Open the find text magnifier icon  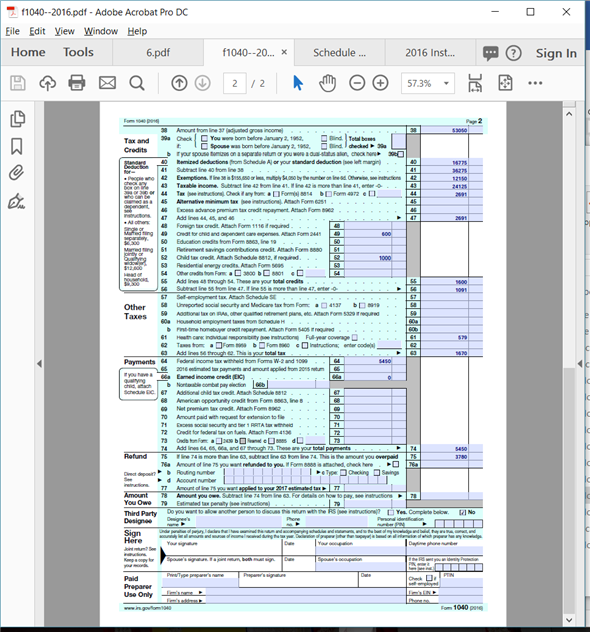137,83
